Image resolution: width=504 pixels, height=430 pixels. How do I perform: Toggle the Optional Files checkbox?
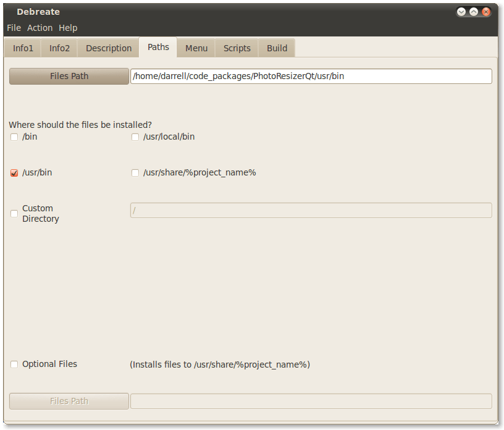pos(14,365)
